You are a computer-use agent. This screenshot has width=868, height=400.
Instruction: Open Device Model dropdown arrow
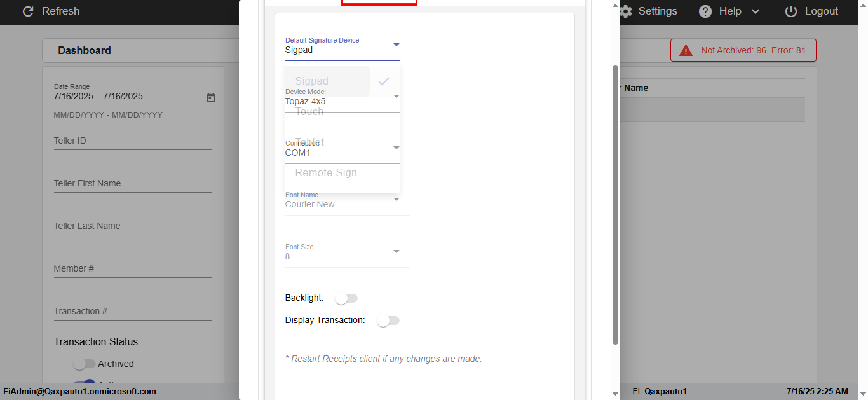[396, 96]
